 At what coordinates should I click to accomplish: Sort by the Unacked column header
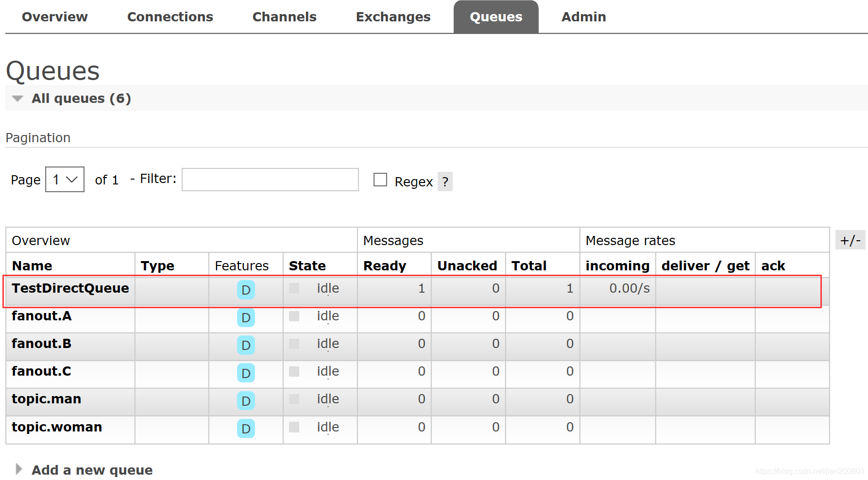467,266
